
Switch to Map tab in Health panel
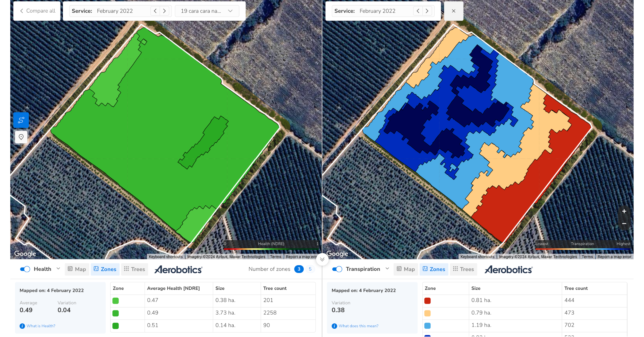[77, 269]
